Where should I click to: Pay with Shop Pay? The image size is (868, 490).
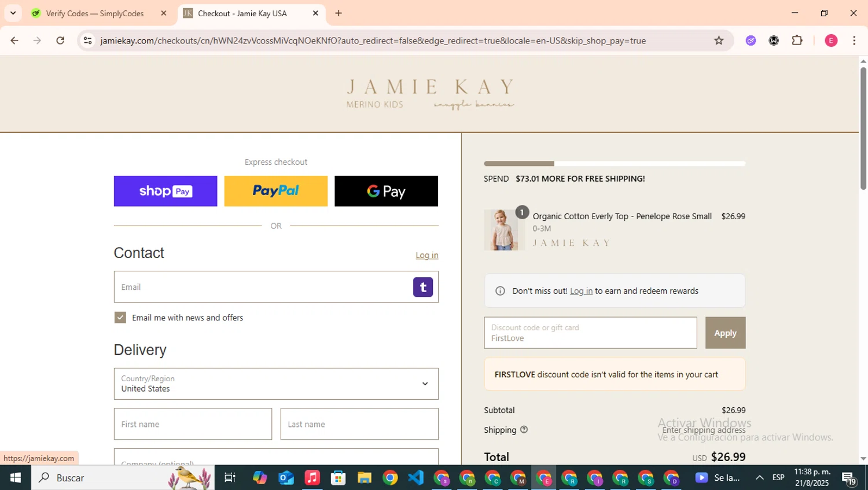[x=165, y=191]
